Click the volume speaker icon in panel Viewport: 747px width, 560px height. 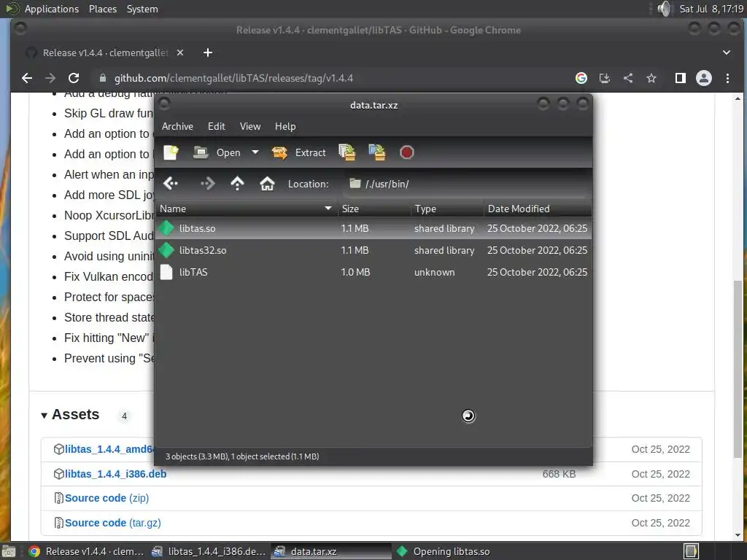tap(664, 9)
